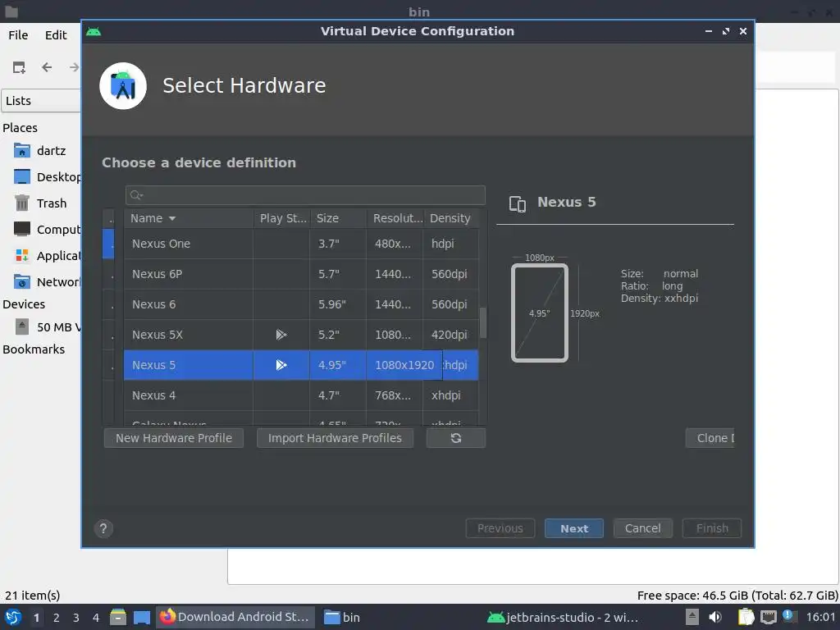840x630 pixels.
Task: Click the Finish button
Action: click(711, 528)
